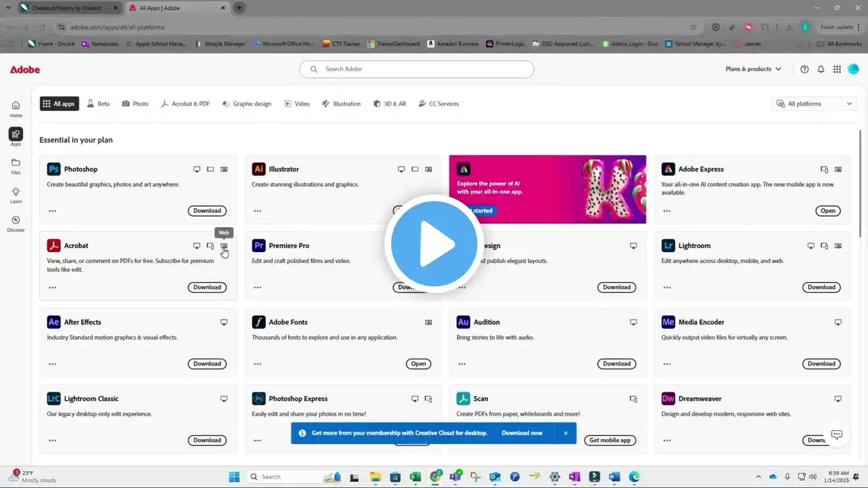Click the Adobe logo
This screenshot has width=868, height=488.
pos(25,70)
